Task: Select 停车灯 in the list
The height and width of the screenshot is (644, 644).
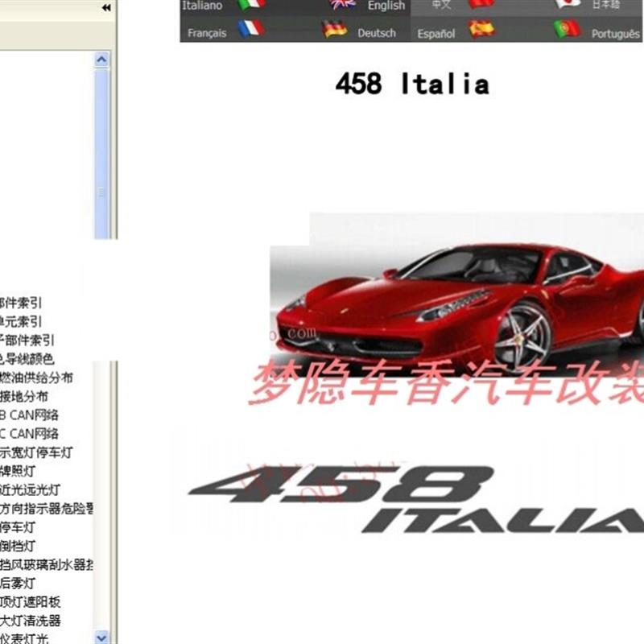Action: point(18,527)
